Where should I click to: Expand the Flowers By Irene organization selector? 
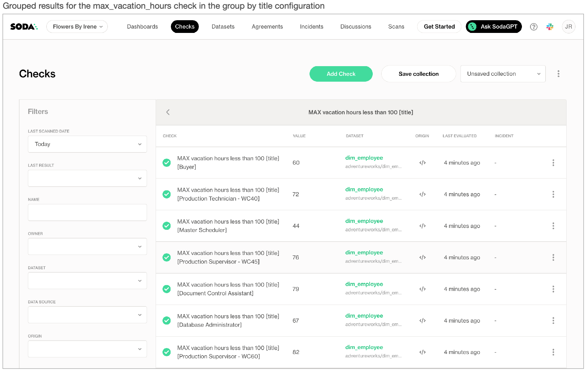click(77, 27)
